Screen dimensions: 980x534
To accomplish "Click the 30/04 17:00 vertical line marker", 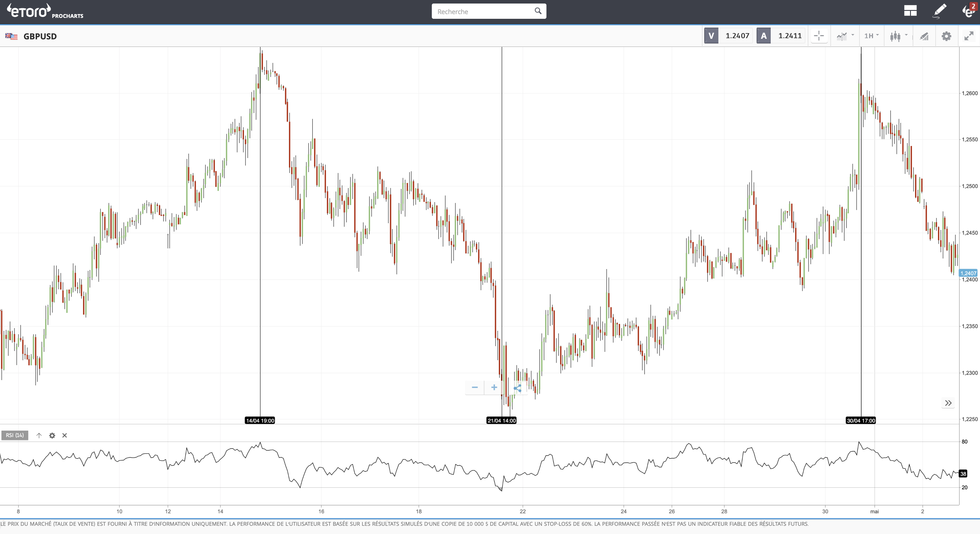I will click(x=861, y=420).
